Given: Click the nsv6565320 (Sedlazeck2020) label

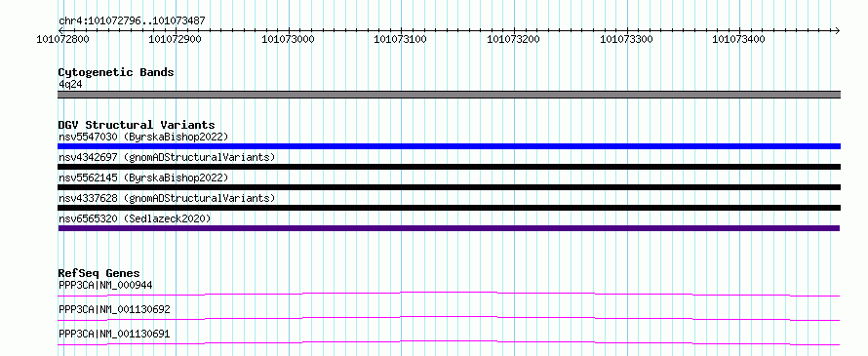Looking at the screenshot, I should [135, 218].
